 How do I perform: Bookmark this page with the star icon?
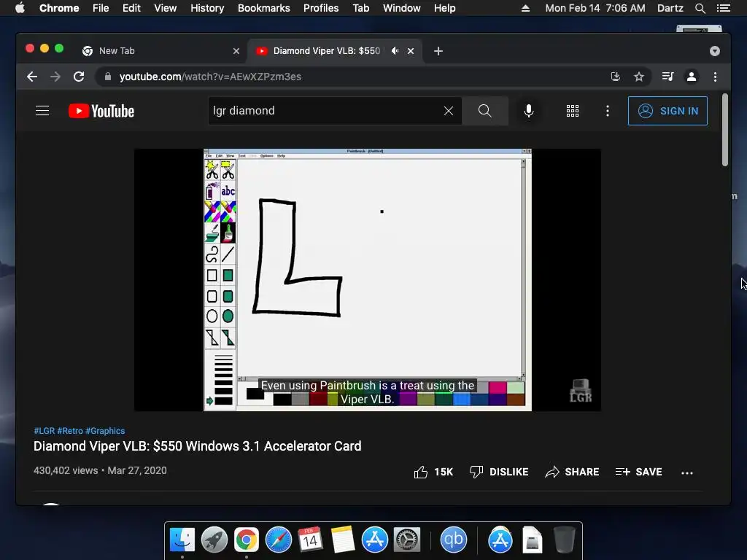click(x=639, y=77)
